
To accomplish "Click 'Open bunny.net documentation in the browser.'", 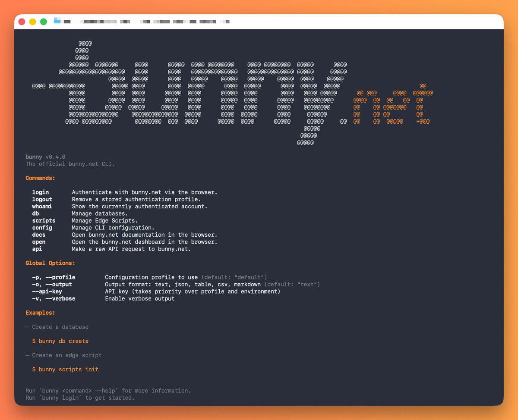I will point(145,235).
